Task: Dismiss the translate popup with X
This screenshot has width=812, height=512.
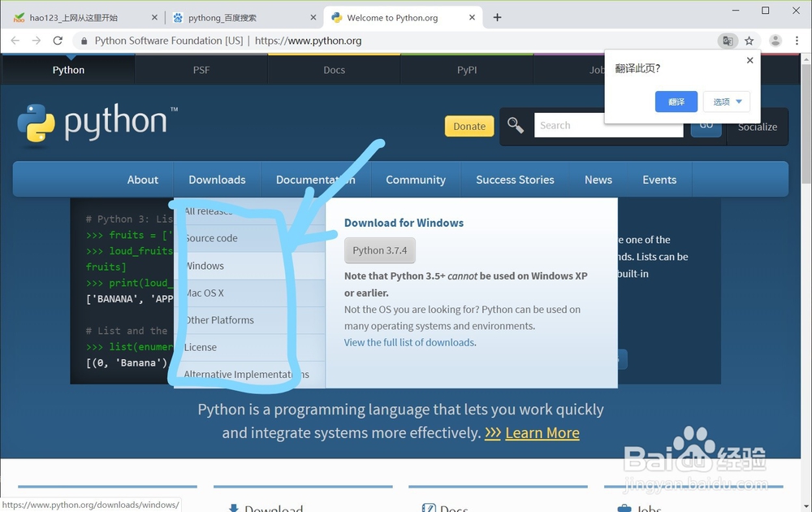Action: [749, 61]
